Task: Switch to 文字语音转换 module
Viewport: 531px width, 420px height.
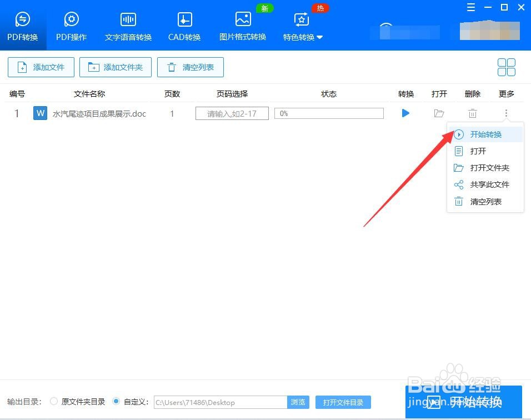Action: 128,24
